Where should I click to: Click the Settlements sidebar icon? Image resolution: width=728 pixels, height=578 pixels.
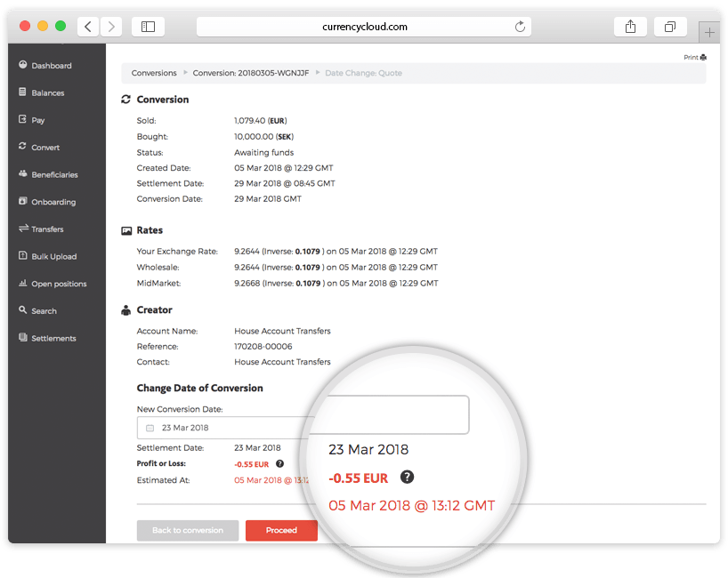[x=23, y=337]
